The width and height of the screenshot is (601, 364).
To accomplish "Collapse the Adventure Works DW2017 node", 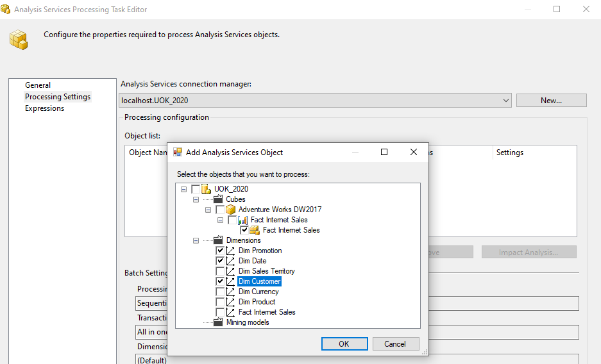I will click(208, 210).
